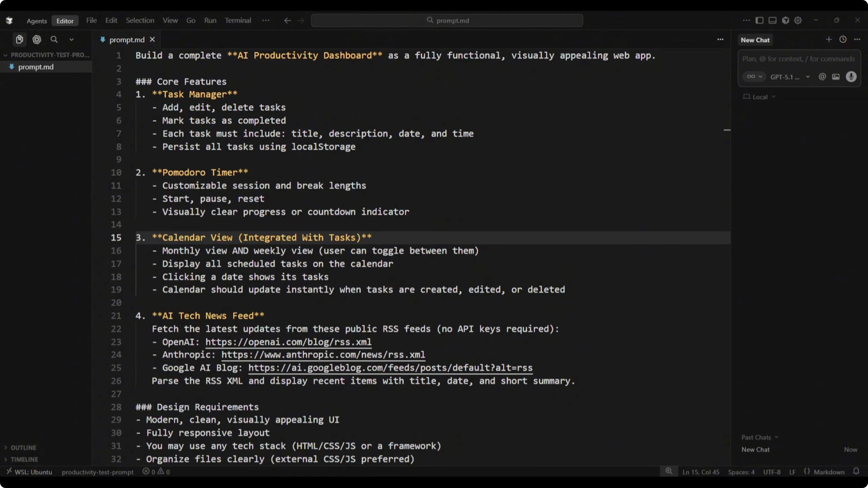Switch to Agents mode toggle

36,21
